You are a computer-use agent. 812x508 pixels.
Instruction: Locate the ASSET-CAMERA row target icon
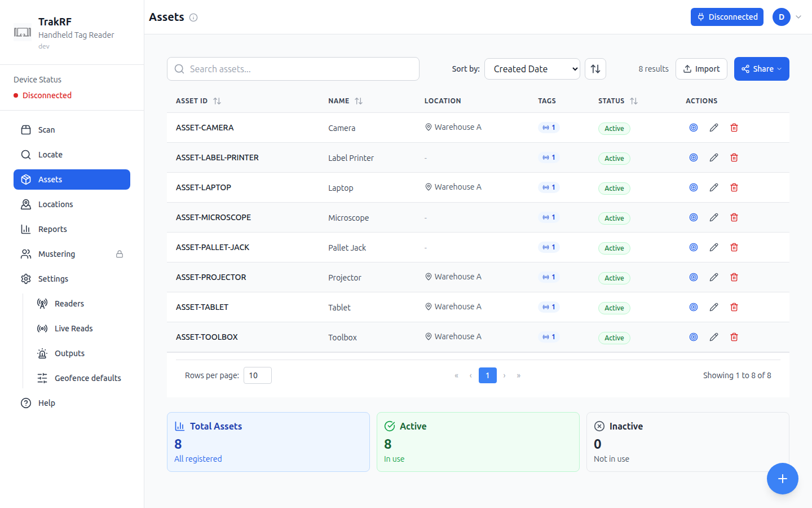(694, 128)
